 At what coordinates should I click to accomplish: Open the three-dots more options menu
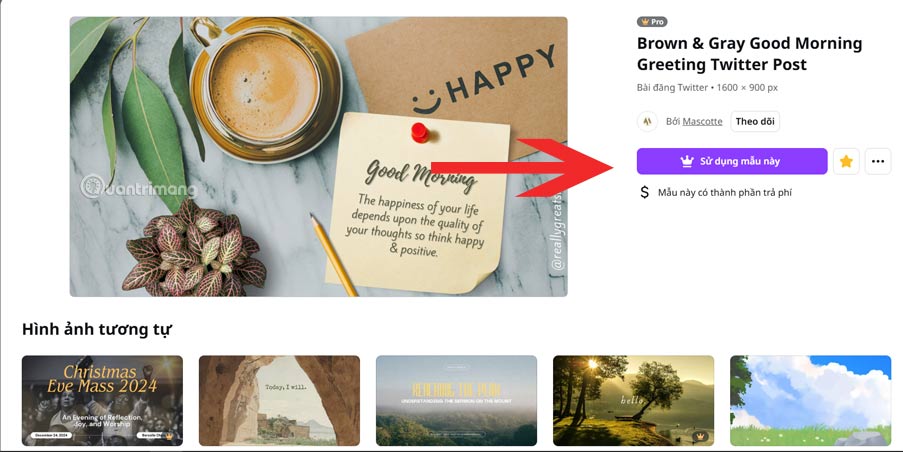pyautogui.click(x=878, y=161)
